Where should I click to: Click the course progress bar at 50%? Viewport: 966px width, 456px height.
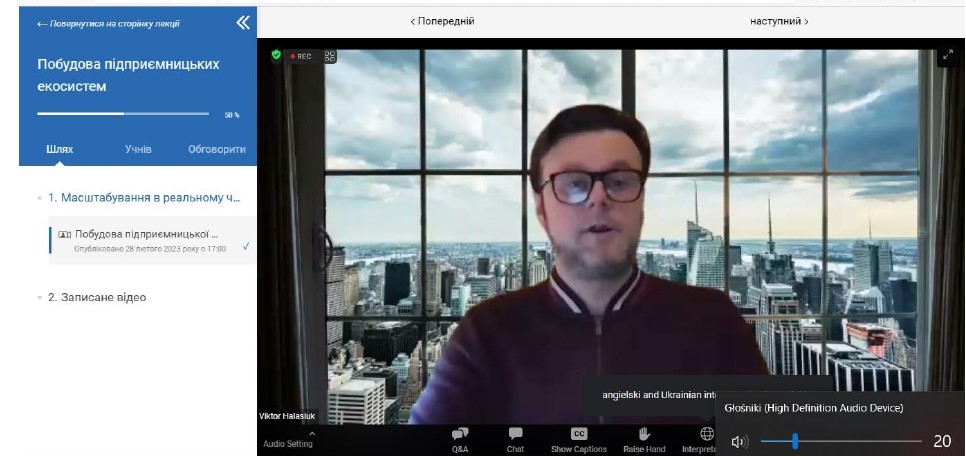click(123, 114)
